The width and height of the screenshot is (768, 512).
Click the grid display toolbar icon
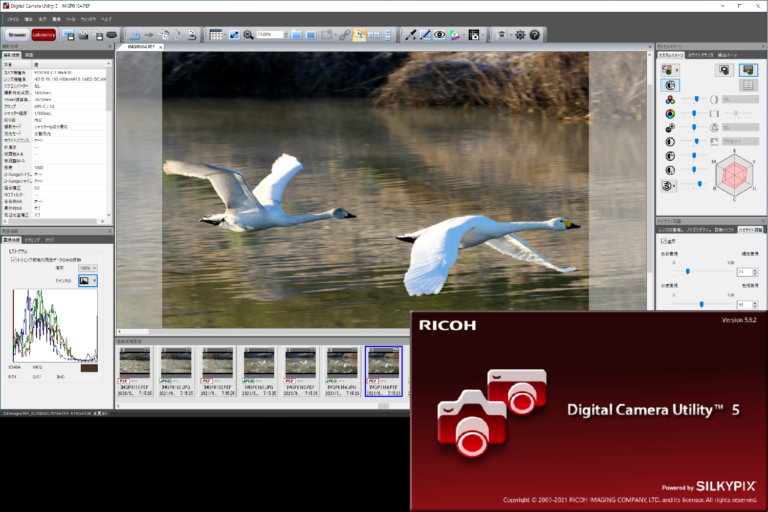[216, 35]
